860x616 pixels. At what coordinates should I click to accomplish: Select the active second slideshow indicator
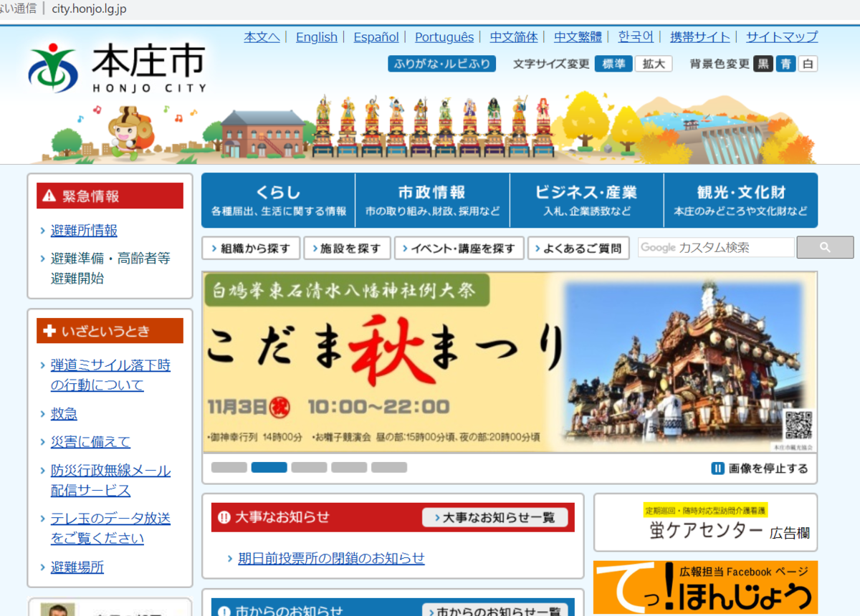click(x=269, y=467)
